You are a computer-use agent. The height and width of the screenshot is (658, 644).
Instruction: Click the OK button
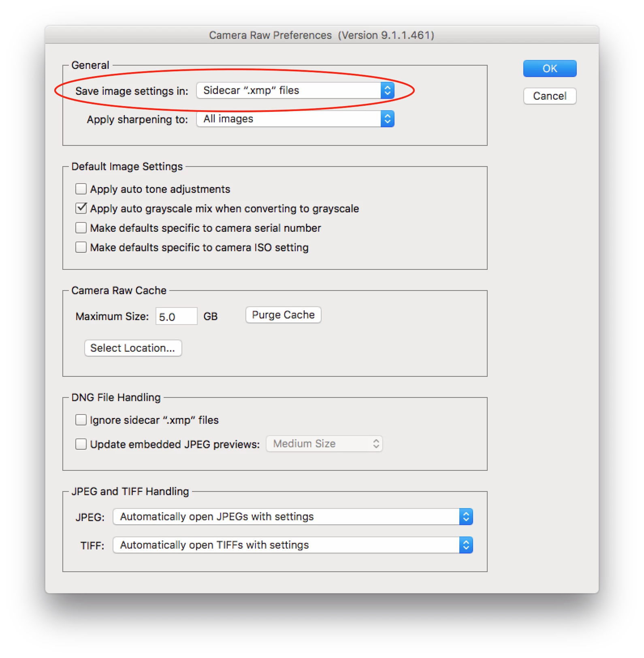tap(550, 68)
